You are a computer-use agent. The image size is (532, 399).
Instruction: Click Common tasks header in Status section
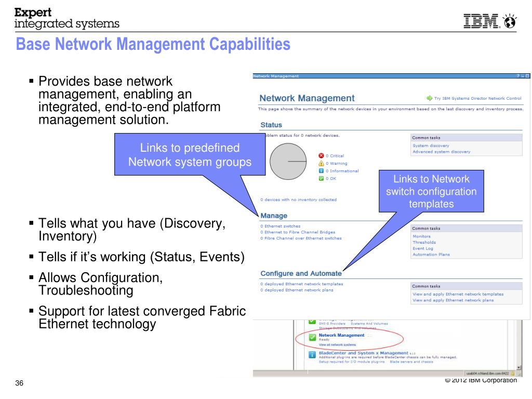click(466, 138)
